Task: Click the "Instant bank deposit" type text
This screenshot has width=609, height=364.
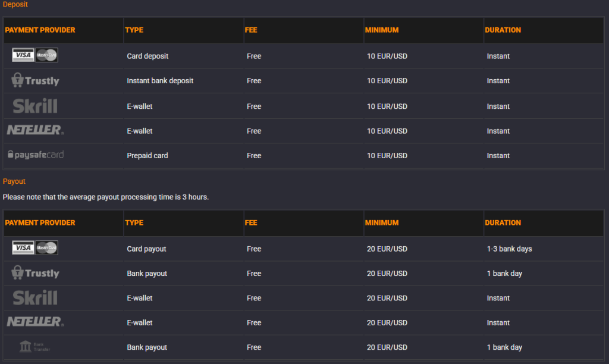Action: coord(160,81)
